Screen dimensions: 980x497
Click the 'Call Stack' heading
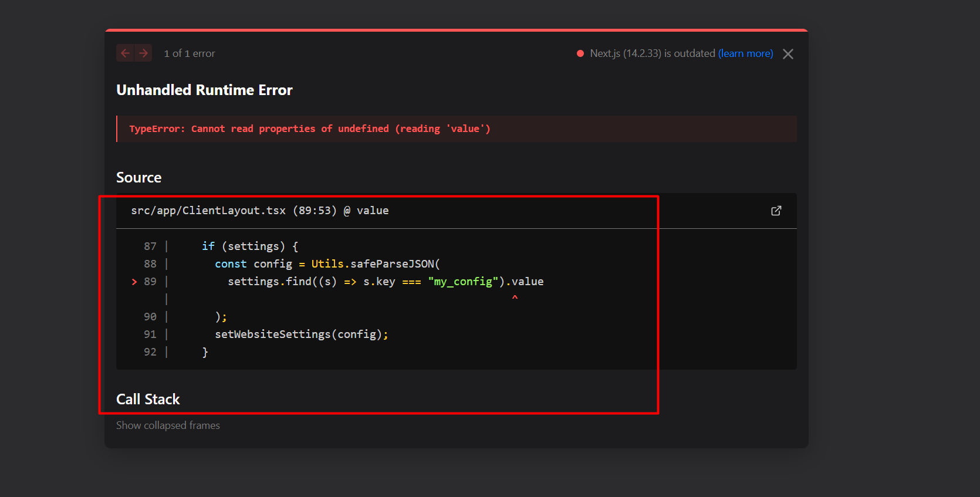(148, 399)
